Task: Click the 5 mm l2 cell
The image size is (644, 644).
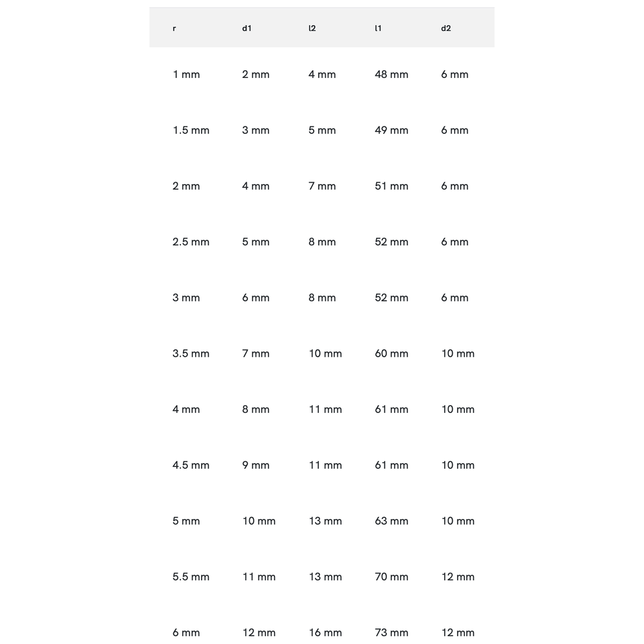Action: [x=322, y=130]
